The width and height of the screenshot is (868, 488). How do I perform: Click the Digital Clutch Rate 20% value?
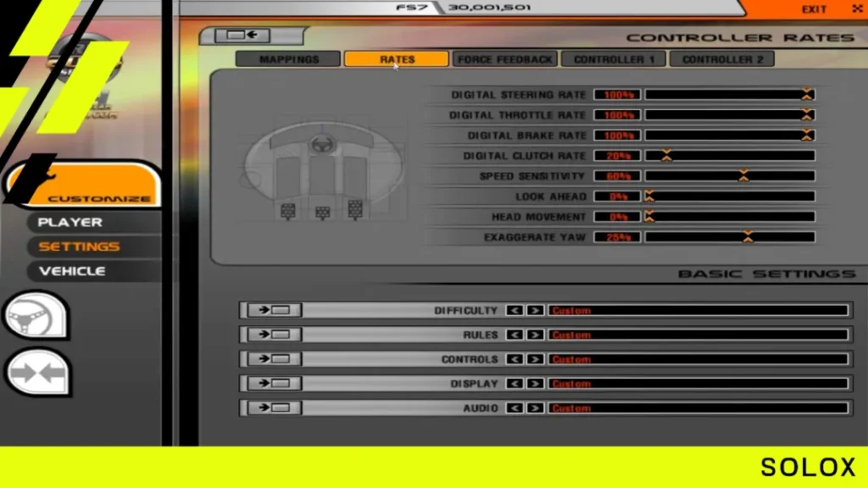point(617,156)
